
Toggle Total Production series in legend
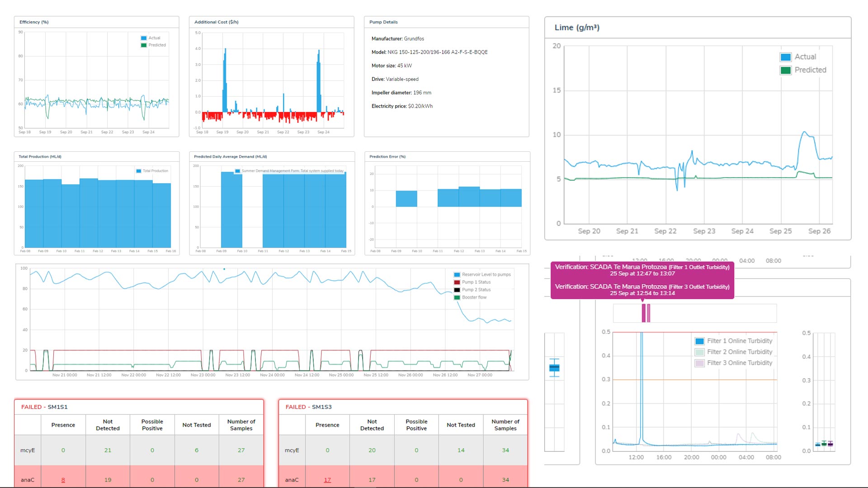(155, 171)
